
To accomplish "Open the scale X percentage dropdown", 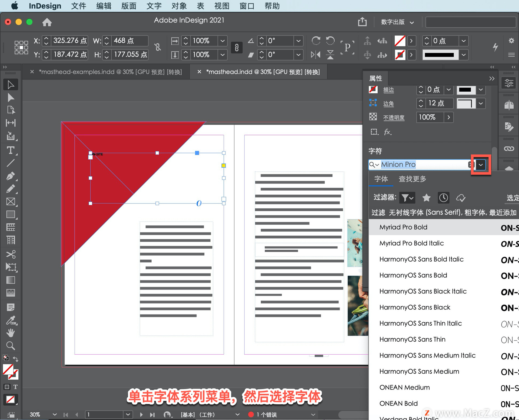I will click(x=222, y=41).
